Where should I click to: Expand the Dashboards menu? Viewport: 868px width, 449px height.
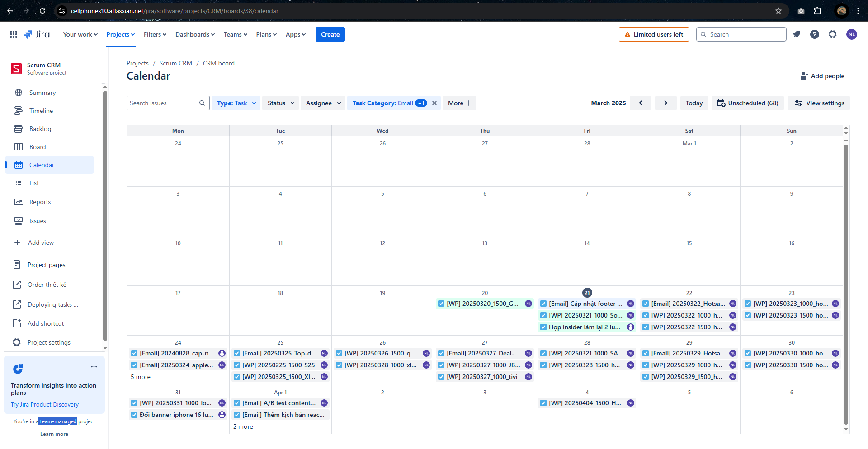pyautogui.click(x=195, y=34)
